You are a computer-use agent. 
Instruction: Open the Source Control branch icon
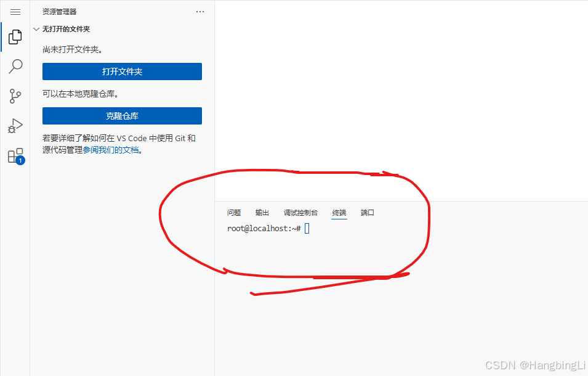coord(15,96)
